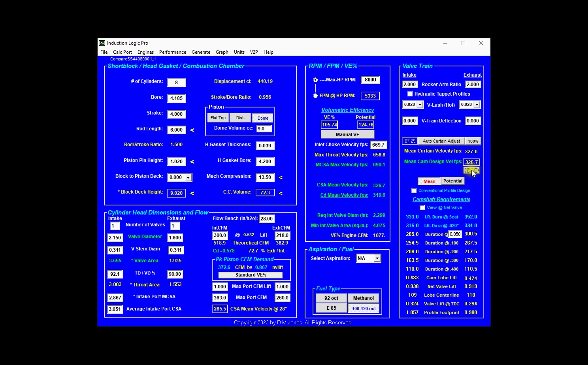Screen dimensions: 588x365
Task: Click the Bore input field
Action: [176, 98]
